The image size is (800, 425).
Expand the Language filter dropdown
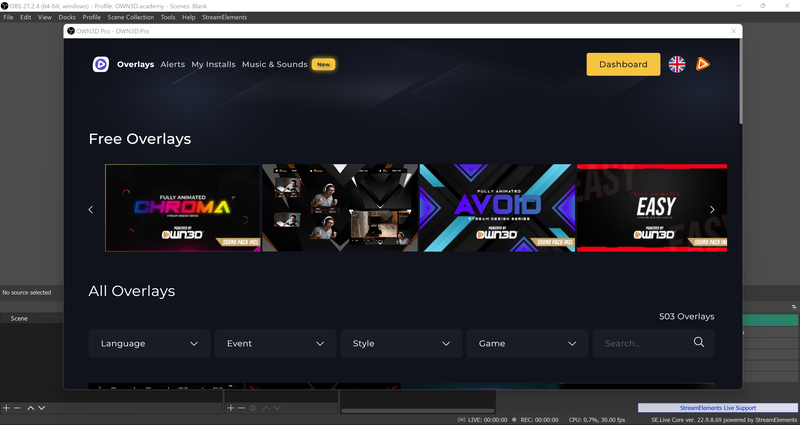click(149, 343)
